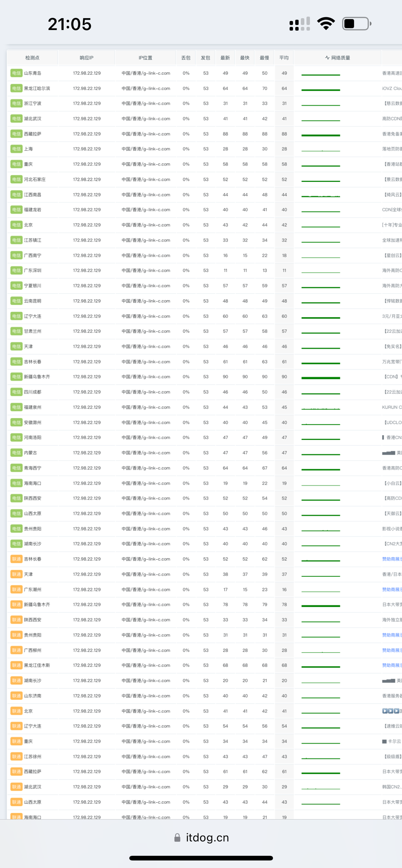The height and width of the screenshot is (868, 402).
Task: Open 赞助商展示 link in 联通 贵州贵阳 row
Action: pyautogui.click(x=392, y=635)
